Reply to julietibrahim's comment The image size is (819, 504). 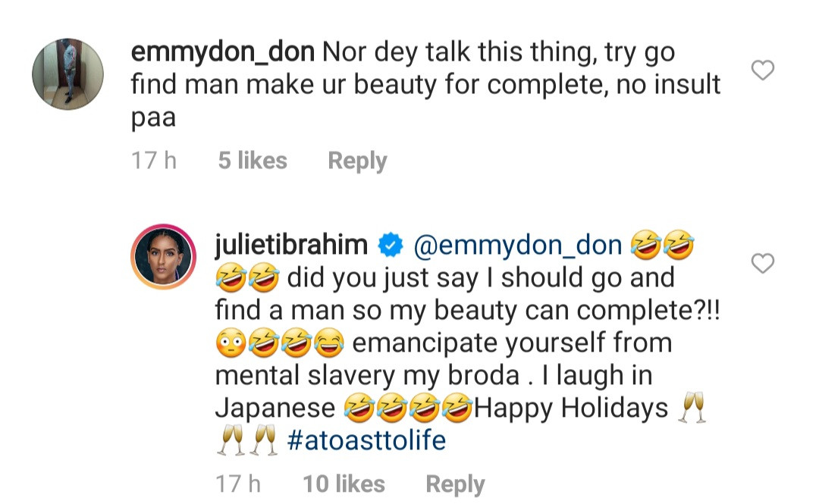click(x=455, y=484)
